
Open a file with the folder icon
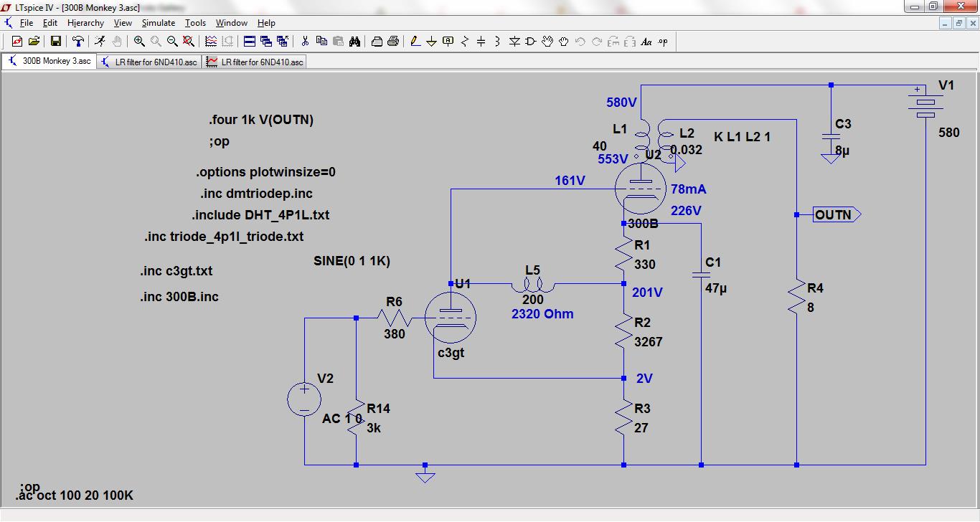[x=34, y=42]
